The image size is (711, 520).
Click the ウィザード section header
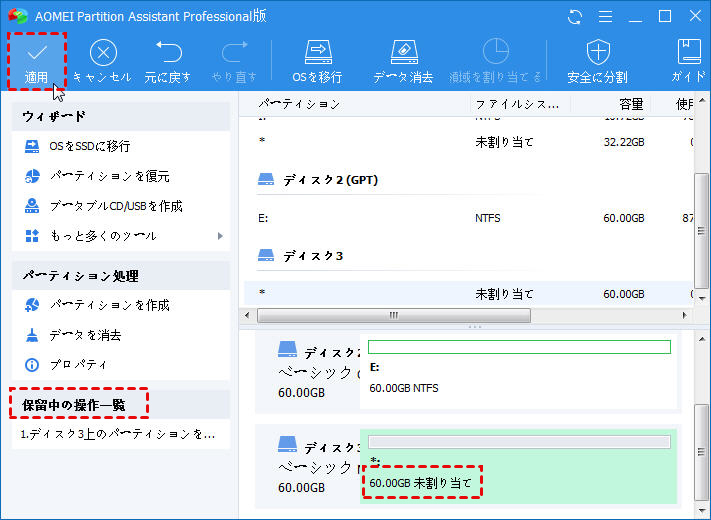coord(122,117)
